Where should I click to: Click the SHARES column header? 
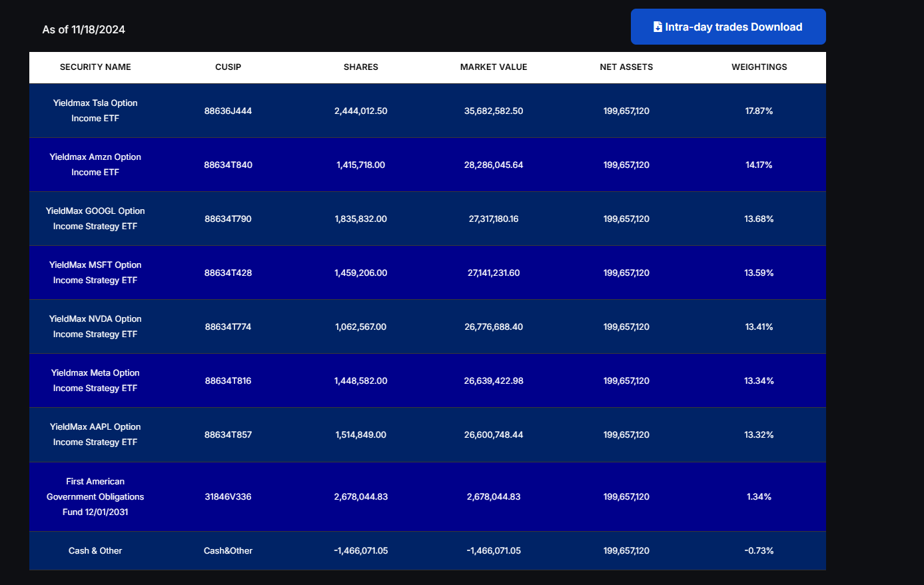pos(361,67)
